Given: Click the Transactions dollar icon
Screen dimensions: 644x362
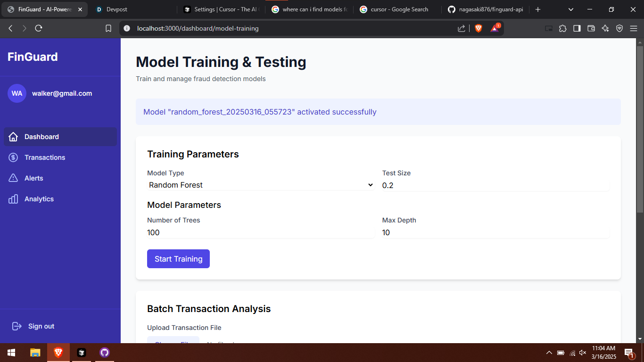Looking at the screenshot, I should coord(13,157).
